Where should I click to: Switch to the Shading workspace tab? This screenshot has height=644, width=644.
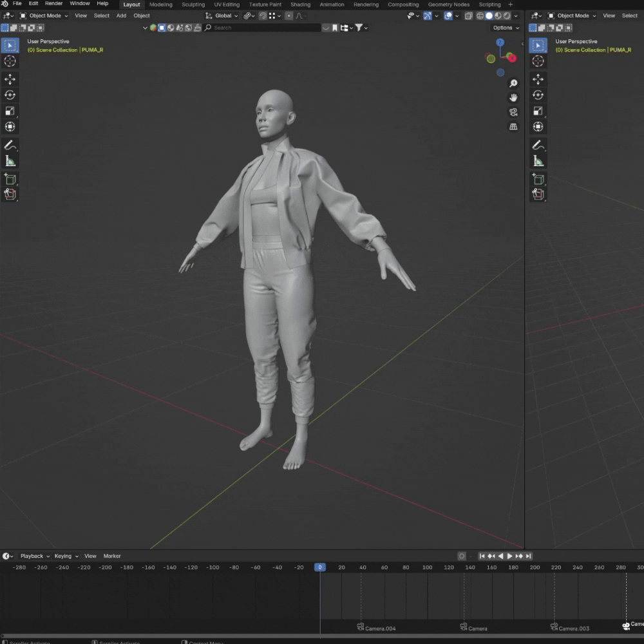tap(300, 5)
